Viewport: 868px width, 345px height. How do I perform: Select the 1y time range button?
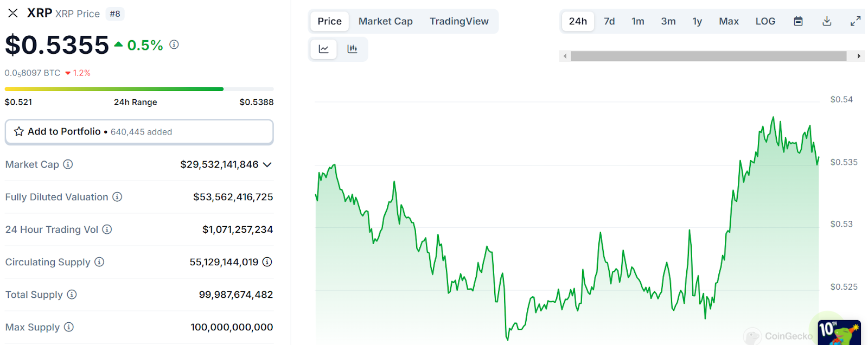click(697, 21)
